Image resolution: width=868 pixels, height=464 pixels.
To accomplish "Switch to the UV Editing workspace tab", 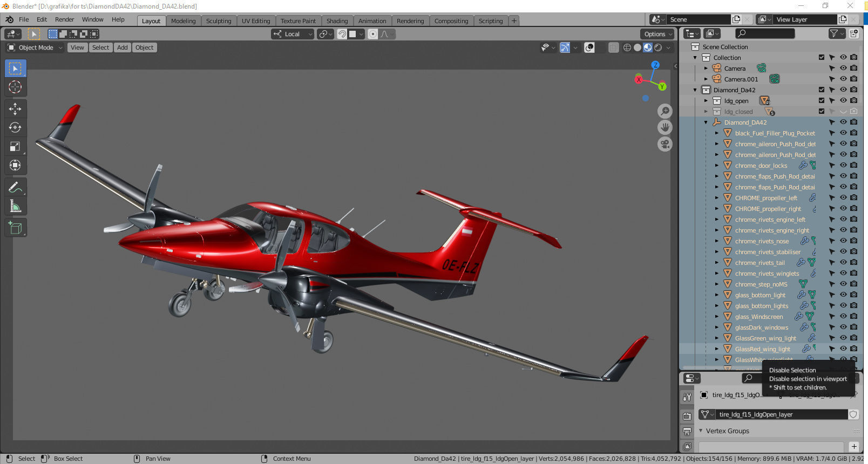I will pyautogui.click(x=255, y=21).
